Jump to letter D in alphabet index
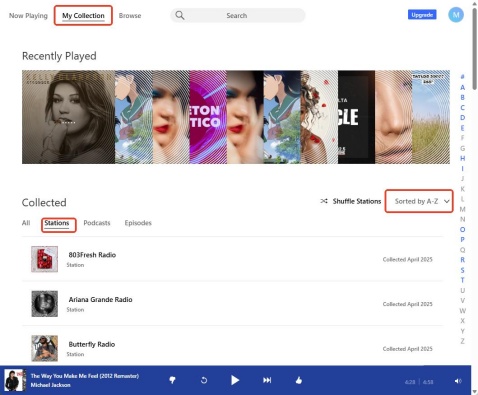This screenshot has width=478, height=395. tap(462, 117)
